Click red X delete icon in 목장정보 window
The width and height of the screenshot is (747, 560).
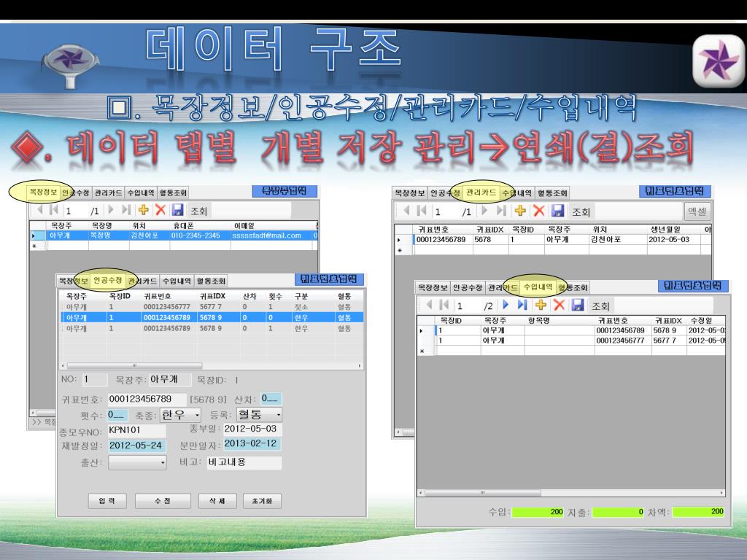(160, 210)
